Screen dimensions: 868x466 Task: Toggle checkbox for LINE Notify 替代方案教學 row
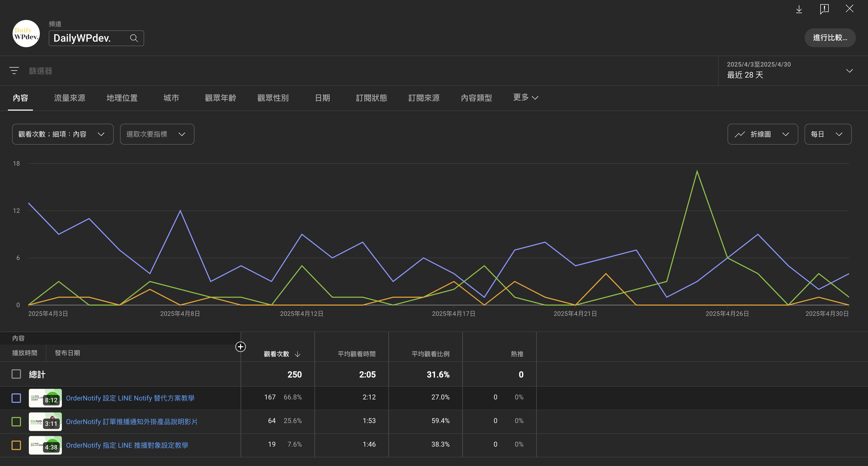pyautogui.click(x=16, y=398)
